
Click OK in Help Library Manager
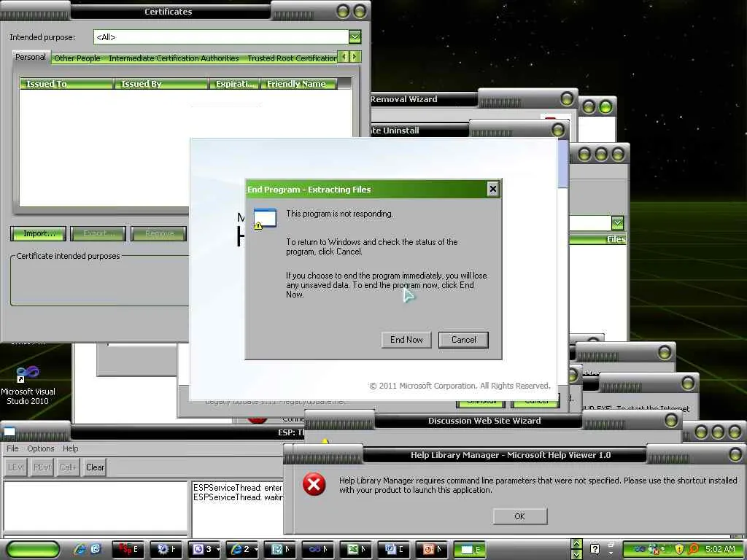519,516
